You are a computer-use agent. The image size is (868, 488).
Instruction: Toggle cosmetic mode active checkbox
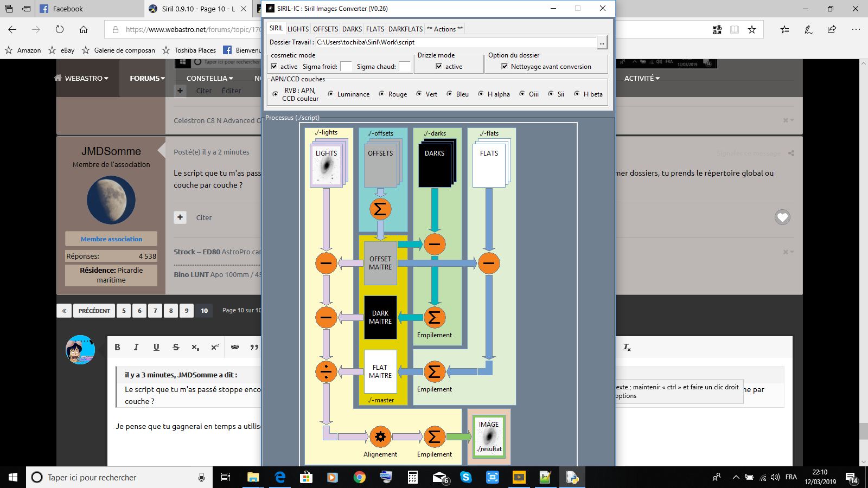point(274,66)
